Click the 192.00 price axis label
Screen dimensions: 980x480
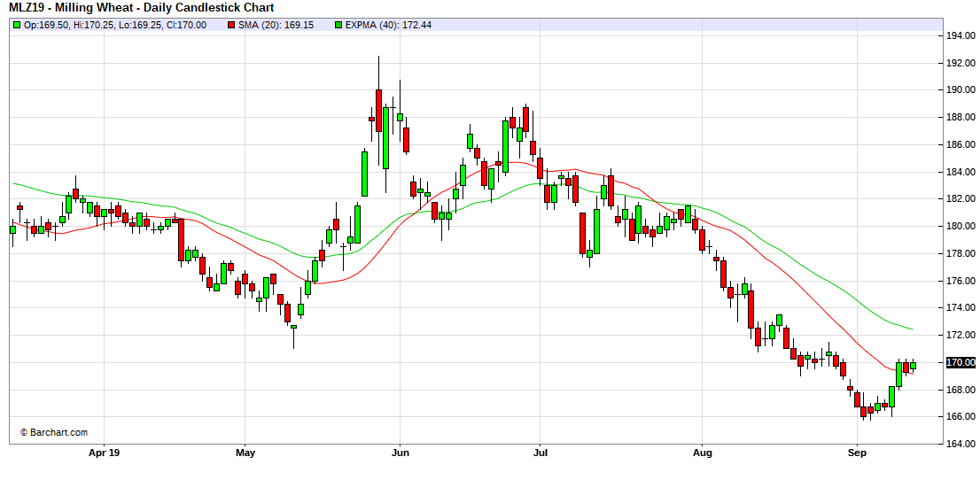pos(961,63)
